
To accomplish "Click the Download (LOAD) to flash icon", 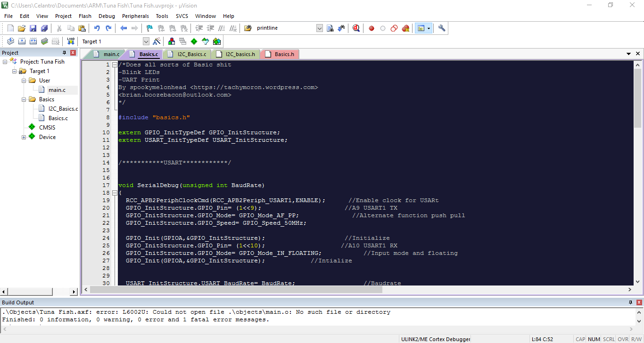I will (x=71, y=41).
